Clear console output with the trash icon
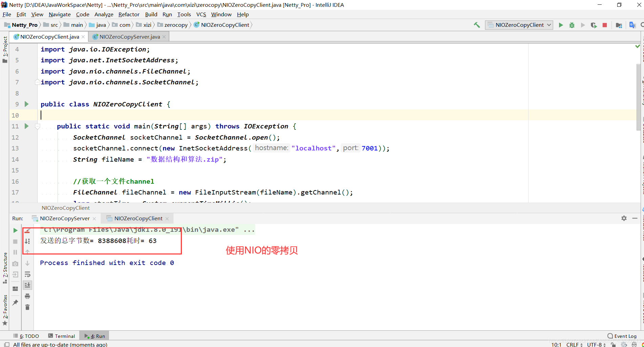 27,307
